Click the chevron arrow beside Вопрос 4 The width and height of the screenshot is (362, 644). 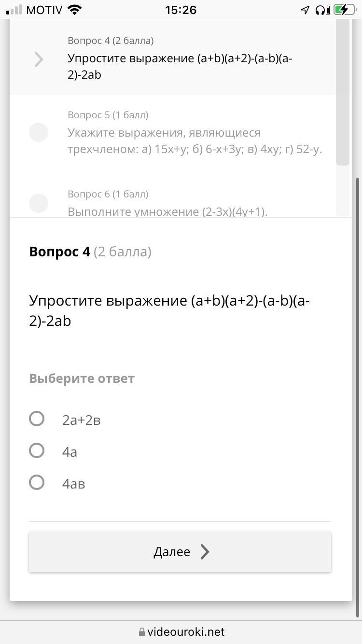(39, 59)
